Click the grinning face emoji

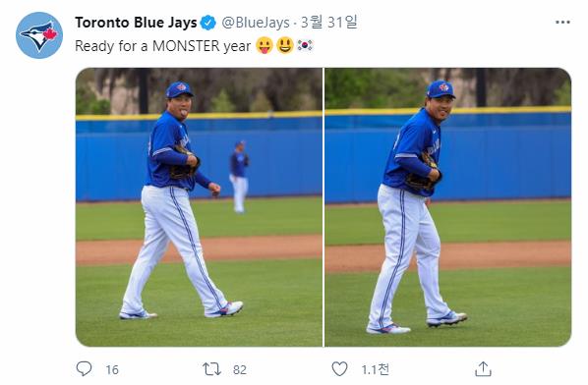(285, 46)
